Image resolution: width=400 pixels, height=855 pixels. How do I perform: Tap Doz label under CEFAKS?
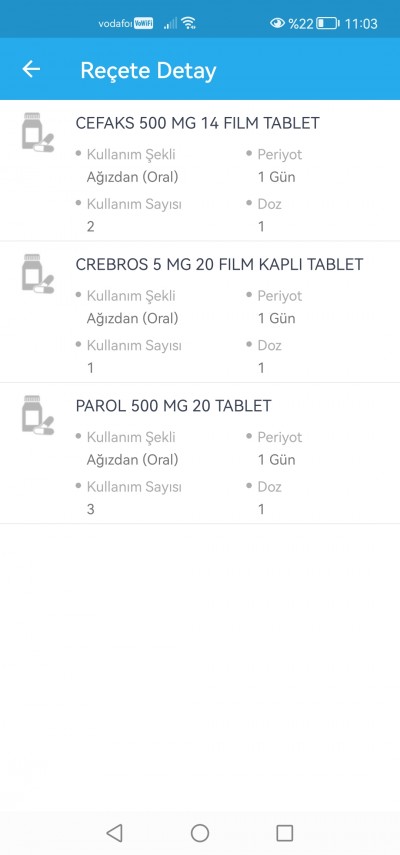pos(269,204)
